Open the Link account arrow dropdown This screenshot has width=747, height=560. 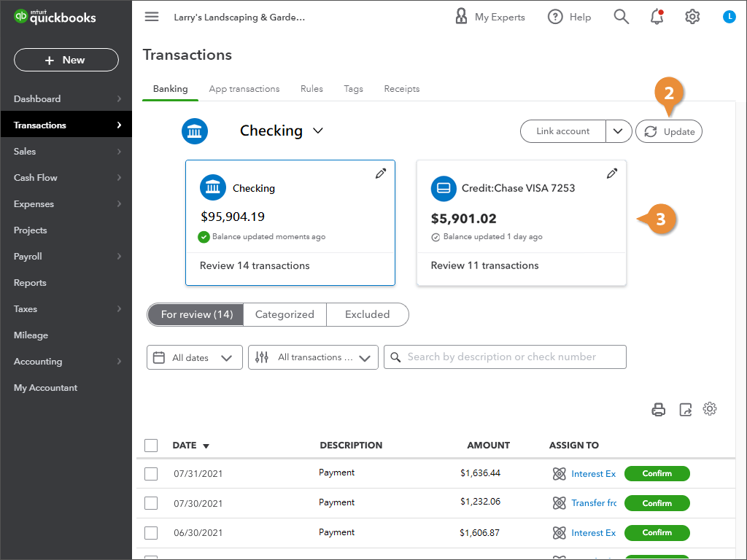pyautogui.click(x=618, y=131)
